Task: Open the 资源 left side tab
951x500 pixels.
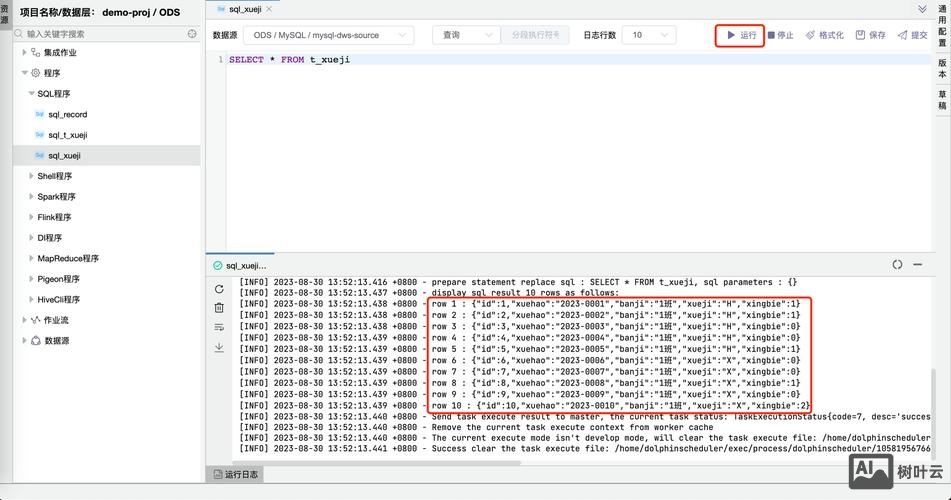Action: pyautogui.click(x=5, y=13)
